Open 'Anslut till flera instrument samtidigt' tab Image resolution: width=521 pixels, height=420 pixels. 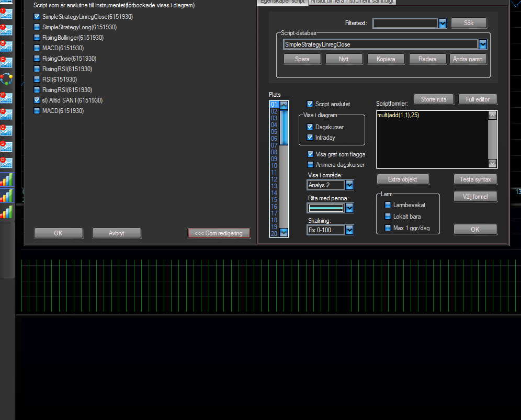coord(352,2)
